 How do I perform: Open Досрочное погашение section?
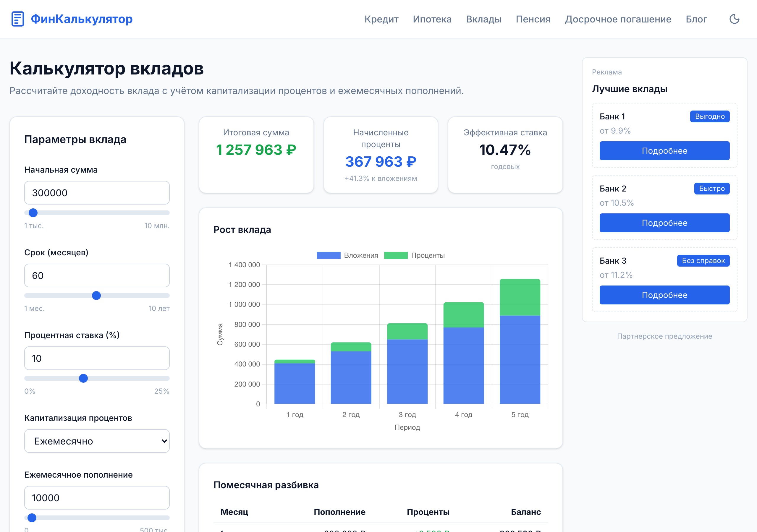(618, 19)
